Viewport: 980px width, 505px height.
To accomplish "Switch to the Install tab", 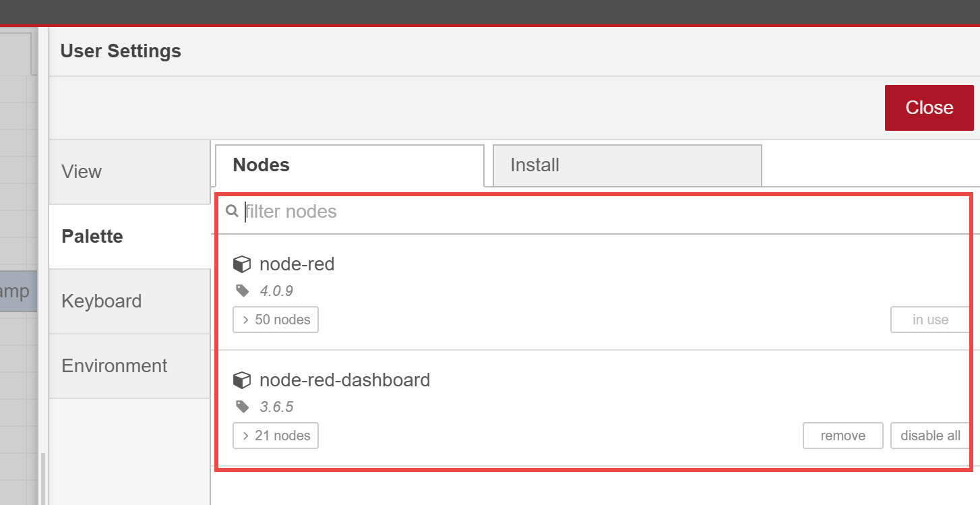I will tap(626, 165).
